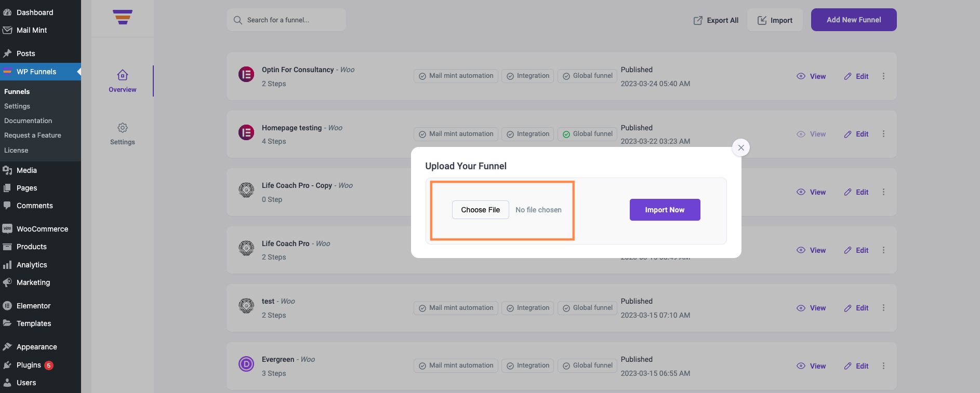The height and width of the screenshot is (393, 980).
Task: View the Optin For Consultancy funnel
Action: tap(811, 76)
